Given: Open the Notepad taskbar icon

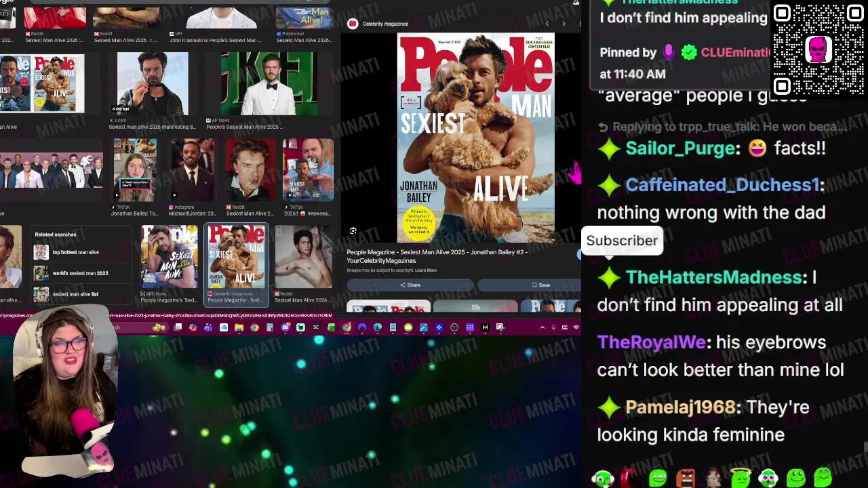Looking at the screenshot, I should [x=393, y=327].
